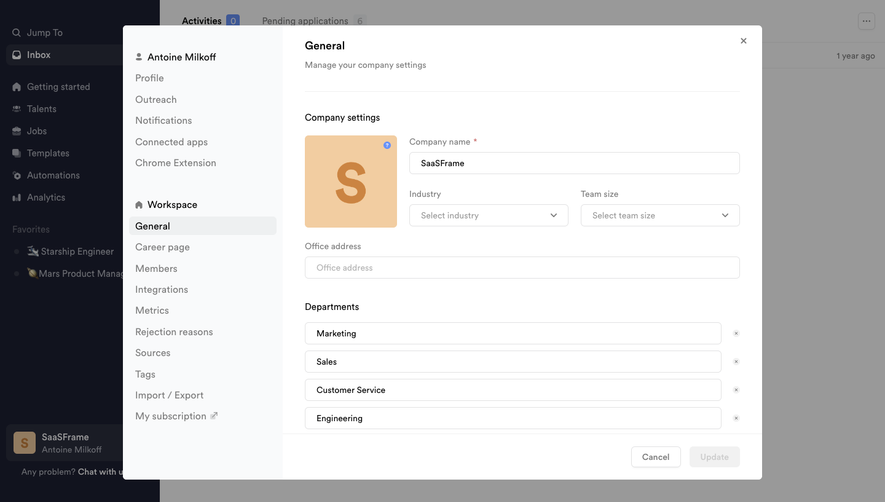Remove the Sales department

pos(736,362)
